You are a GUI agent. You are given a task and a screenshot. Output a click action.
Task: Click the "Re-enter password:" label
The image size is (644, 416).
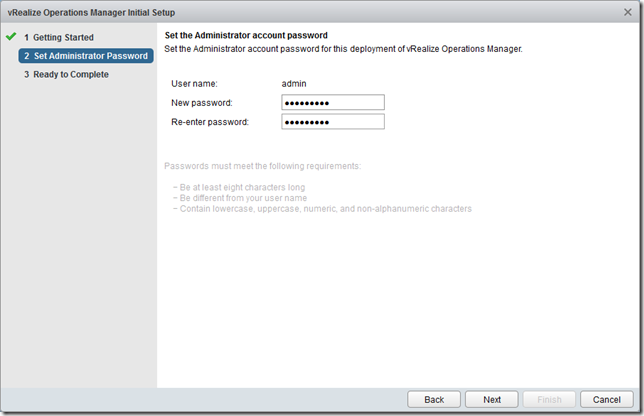pos(210,122)
